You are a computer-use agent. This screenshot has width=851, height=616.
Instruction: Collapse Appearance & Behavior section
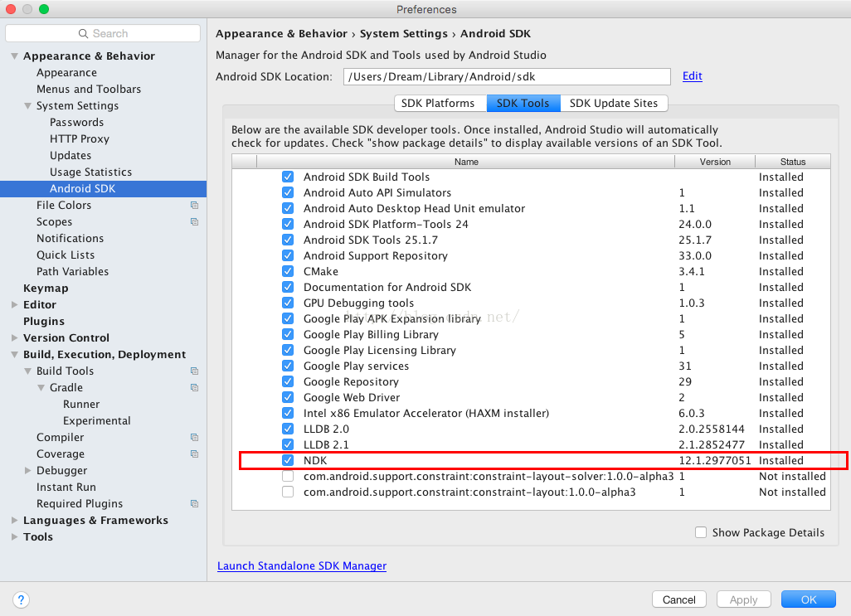(15, 56)
